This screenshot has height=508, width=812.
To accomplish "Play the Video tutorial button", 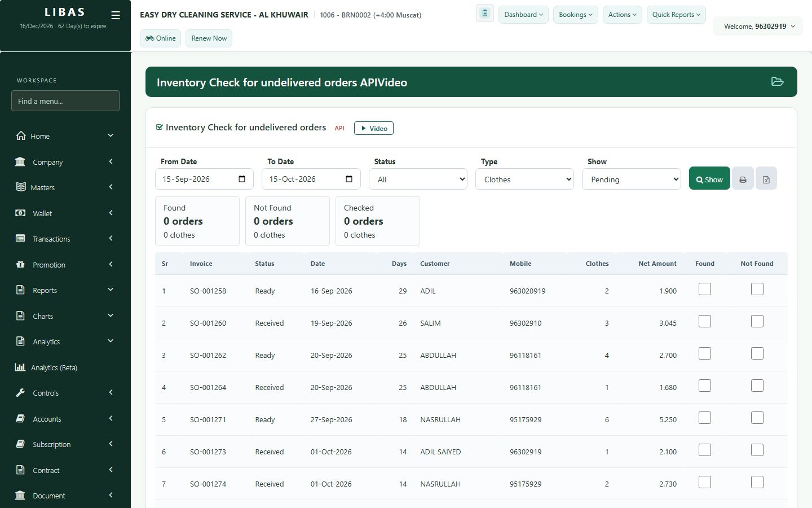I will [x=374, y=128].
